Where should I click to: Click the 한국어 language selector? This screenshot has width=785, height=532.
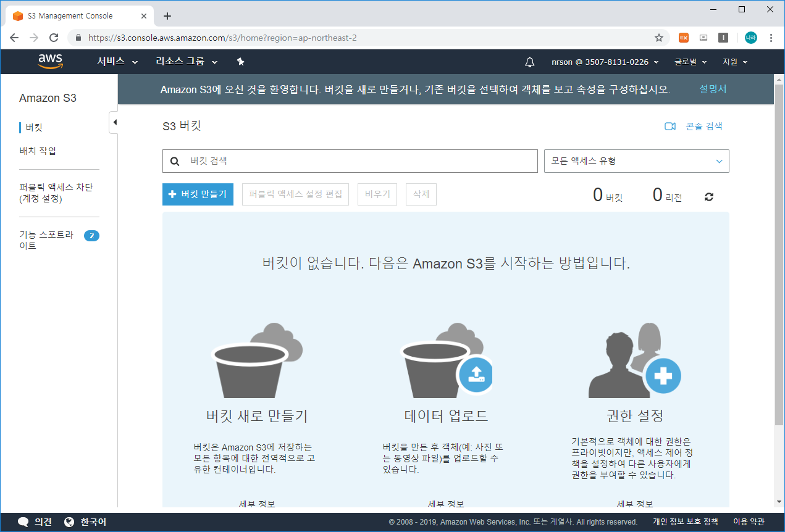pyautogui.click(x=85, y=522)
